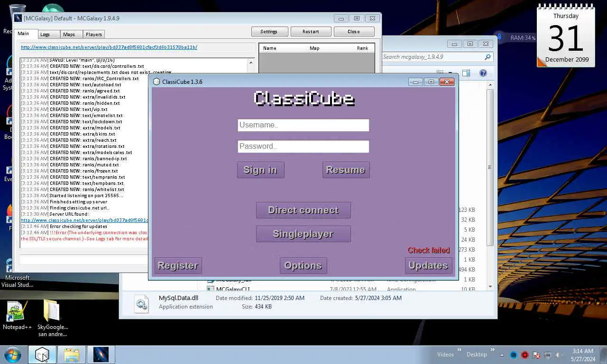Click the blue square system tray icon
The height and width of the screenshot is (364, 607).
click(514, 355)
